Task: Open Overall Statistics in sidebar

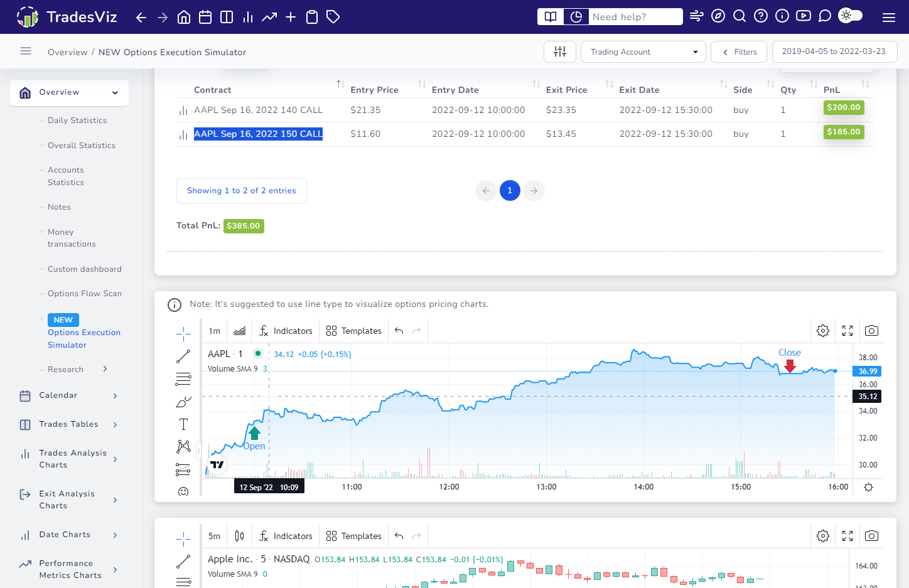Action: tap(82, 146)
